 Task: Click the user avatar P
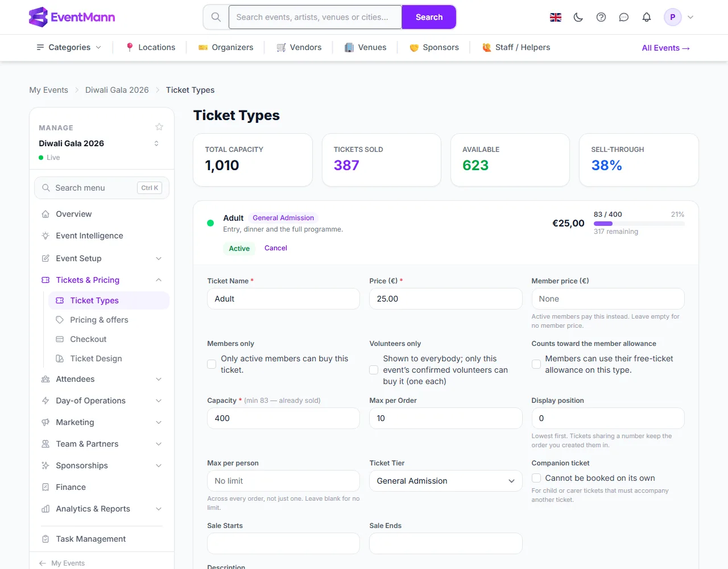tap(673, 17)
